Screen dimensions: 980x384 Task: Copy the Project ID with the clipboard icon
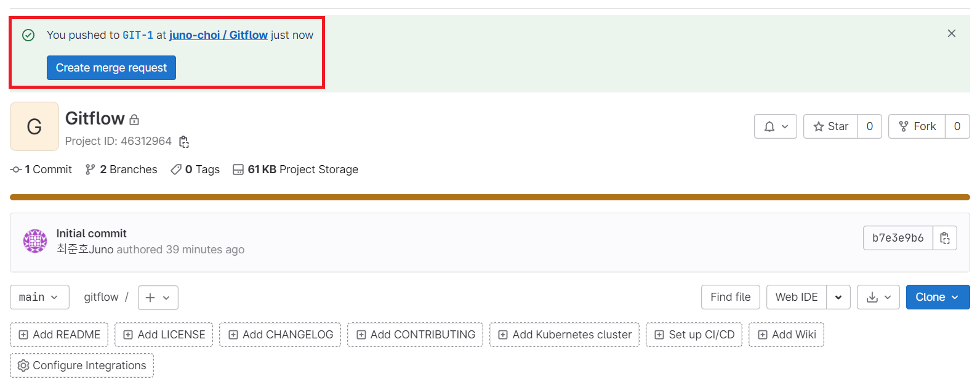(183, 141)
